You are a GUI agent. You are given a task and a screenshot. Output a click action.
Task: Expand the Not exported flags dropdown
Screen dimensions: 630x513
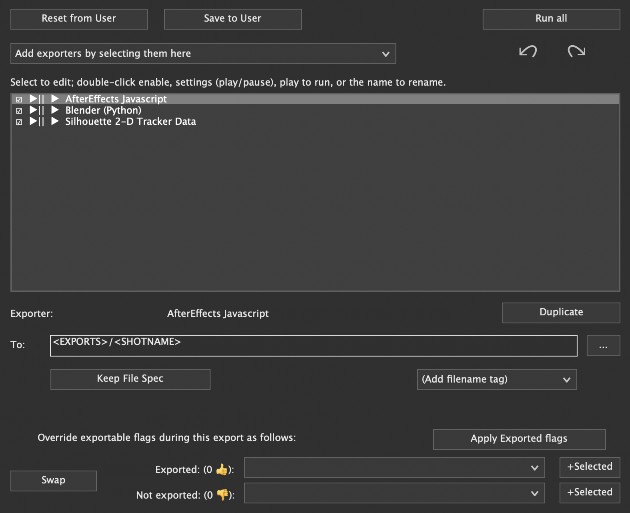click(x=396, y=494)
